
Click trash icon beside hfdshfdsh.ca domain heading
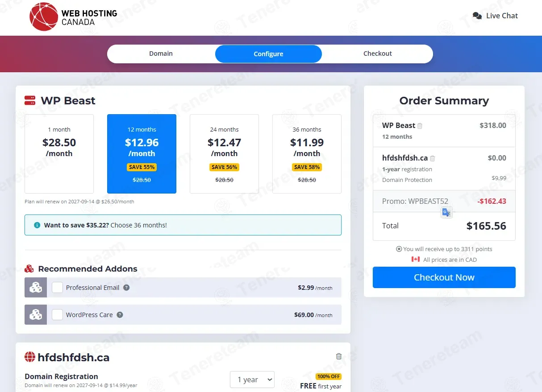pos(339,356)
